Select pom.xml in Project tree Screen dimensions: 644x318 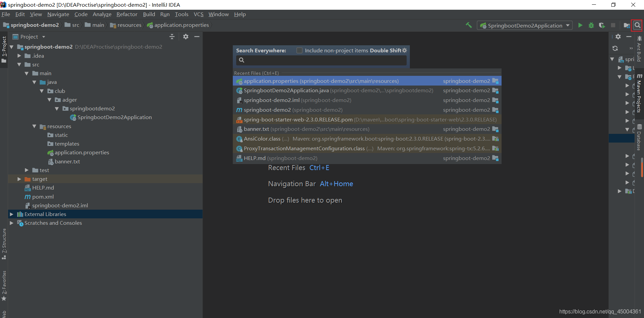click(x=39, y=197)
